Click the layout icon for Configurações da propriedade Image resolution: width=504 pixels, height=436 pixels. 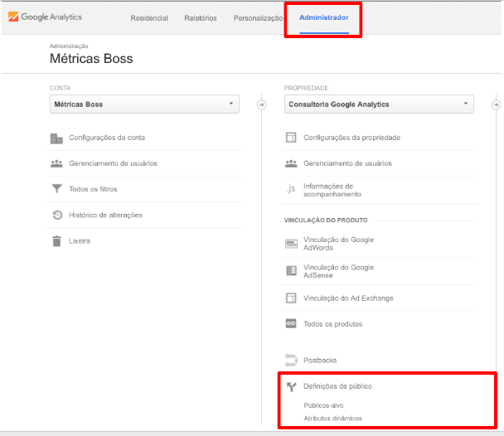click(291, 138)
